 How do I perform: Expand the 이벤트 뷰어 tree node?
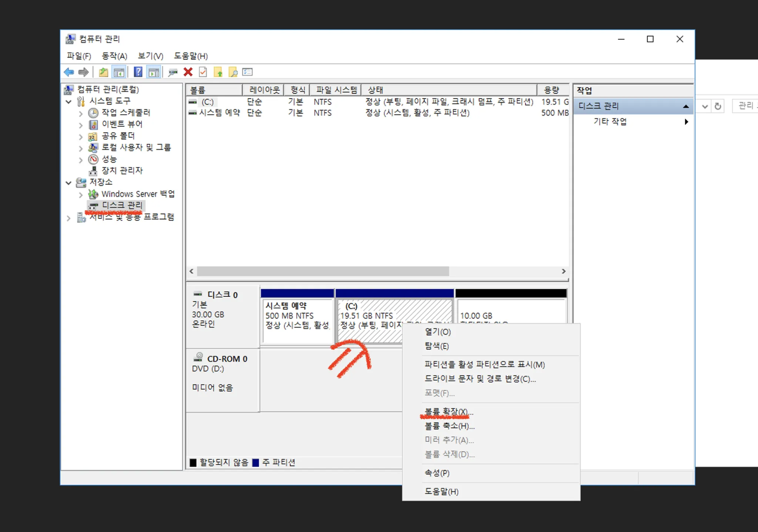[x=81, y=125]
